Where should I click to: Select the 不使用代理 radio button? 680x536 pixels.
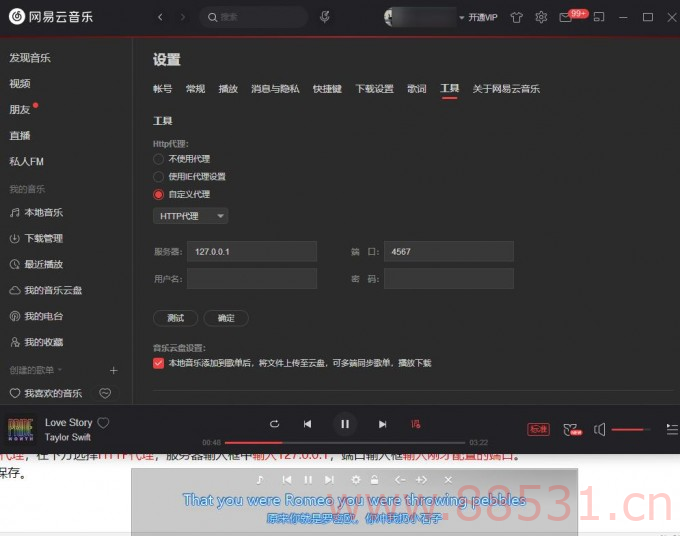click(x=158, y=159)
